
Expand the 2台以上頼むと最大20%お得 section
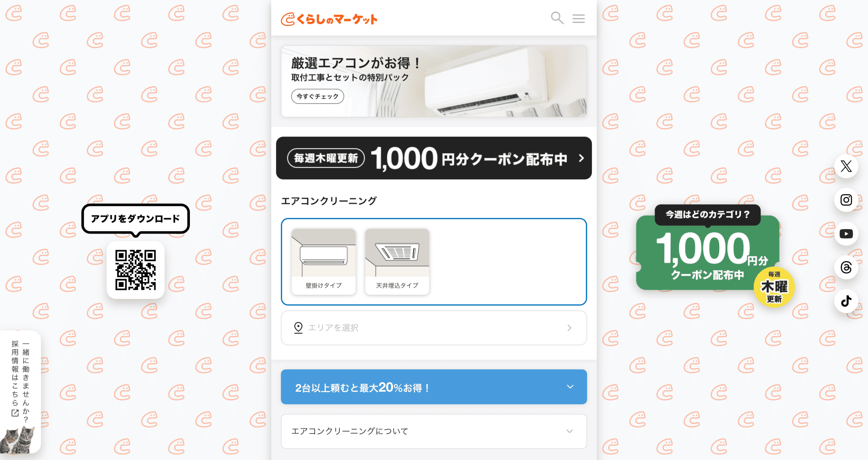(433, 387)
